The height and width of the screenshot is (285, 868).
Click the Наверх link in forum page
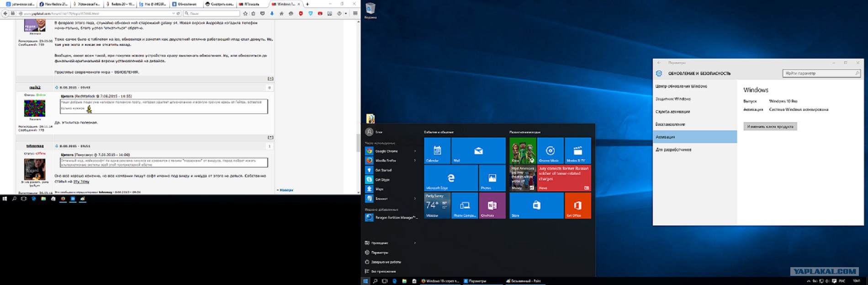click(x=286, y=190)
